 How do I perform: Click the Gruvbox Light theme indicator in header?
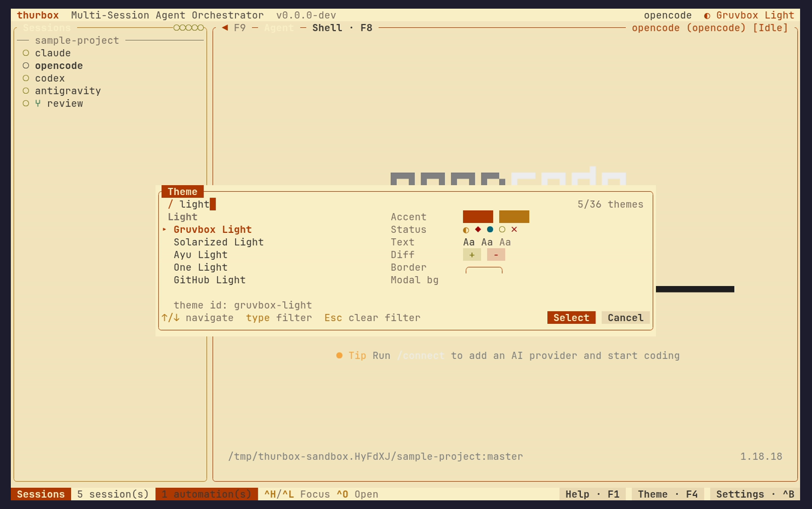click(x=749, y=15)
